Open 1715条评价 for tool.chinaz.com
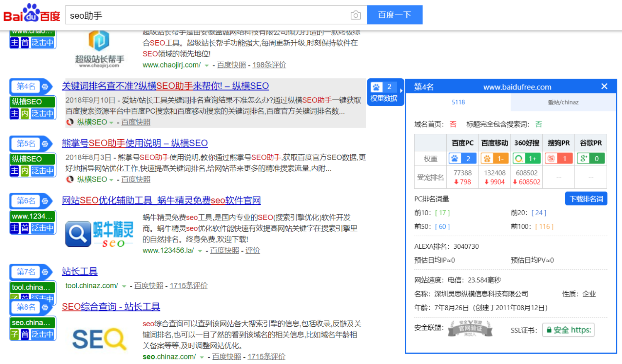This screenshot has width=622, height=364. 189,285
